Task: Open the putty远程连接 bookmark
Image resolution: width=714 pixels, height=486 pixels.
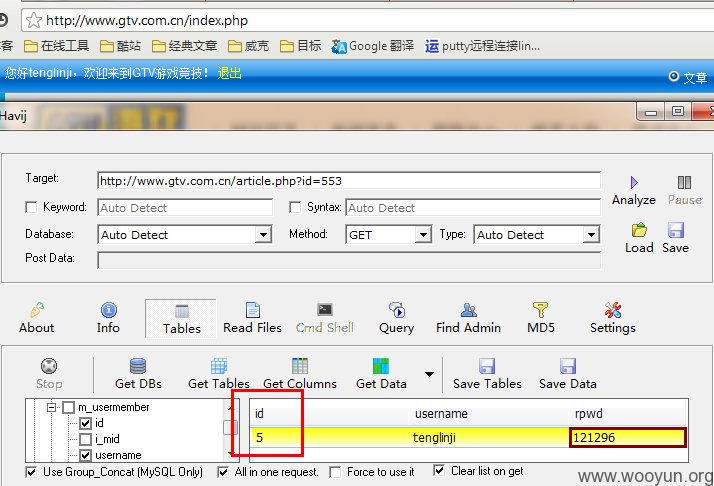Action: [483, 46]
